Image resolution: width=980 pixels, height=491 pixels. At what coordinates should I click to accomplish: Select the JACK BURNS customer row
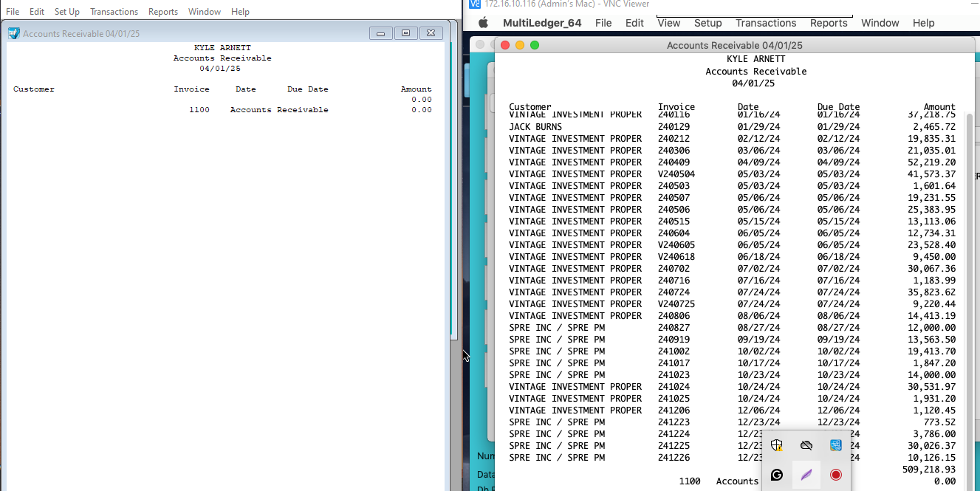coord(732,127)
